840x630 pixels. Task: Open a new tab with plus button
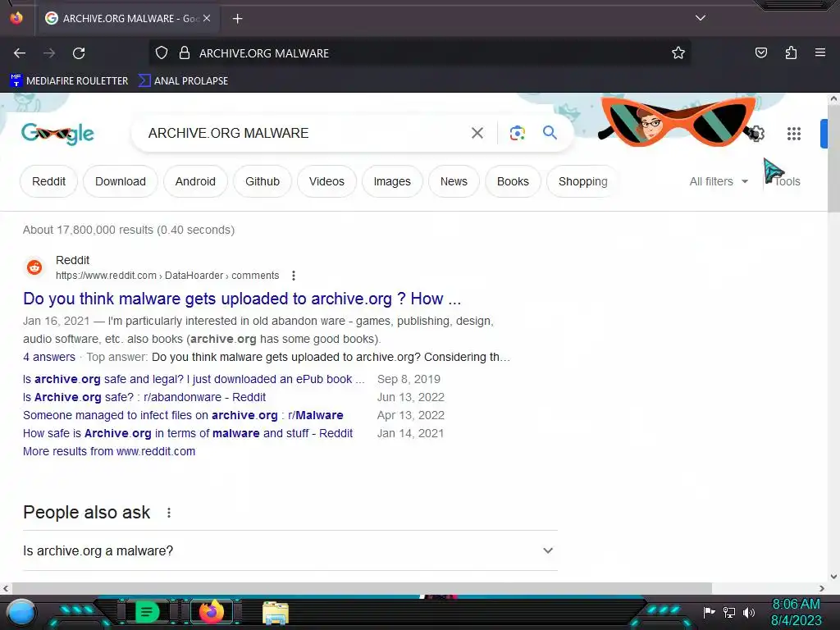[x=237, y=19]
